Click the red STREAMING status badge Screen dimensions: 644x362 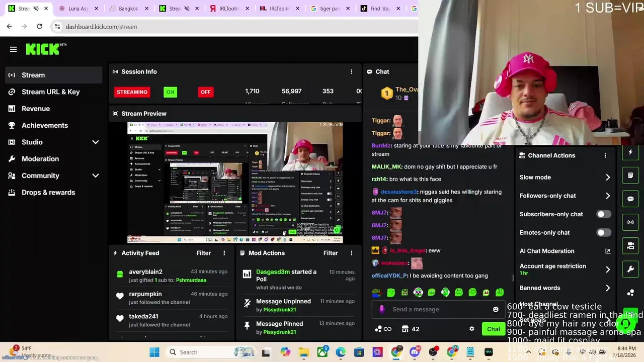(x=132, y=92)
